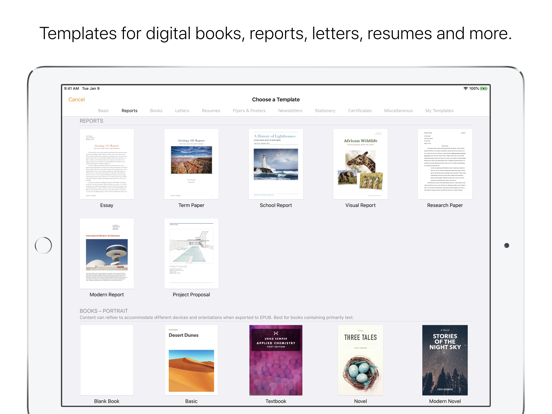Click the Choose a Template title
This screenshot has width=552, height=414.
276,100
